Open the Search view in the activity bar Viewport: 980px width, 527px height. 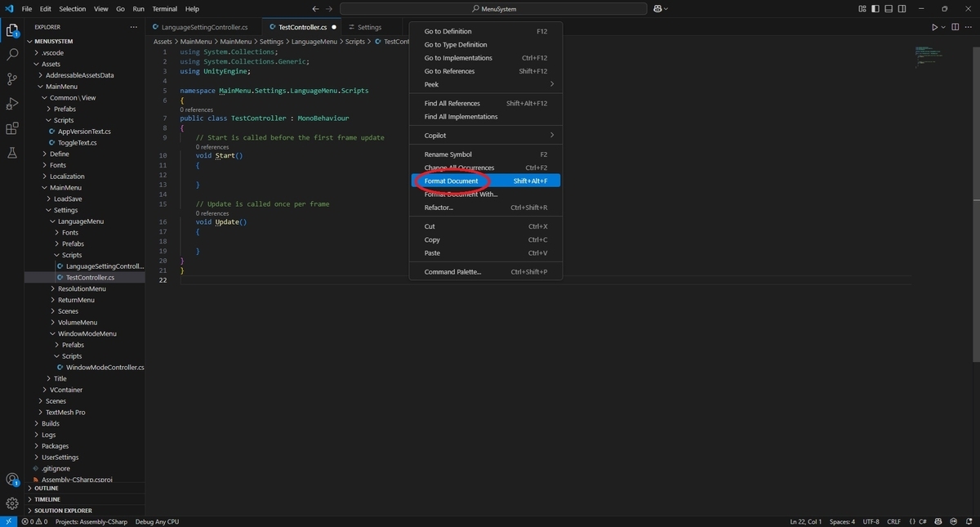(x=11, y=56)
